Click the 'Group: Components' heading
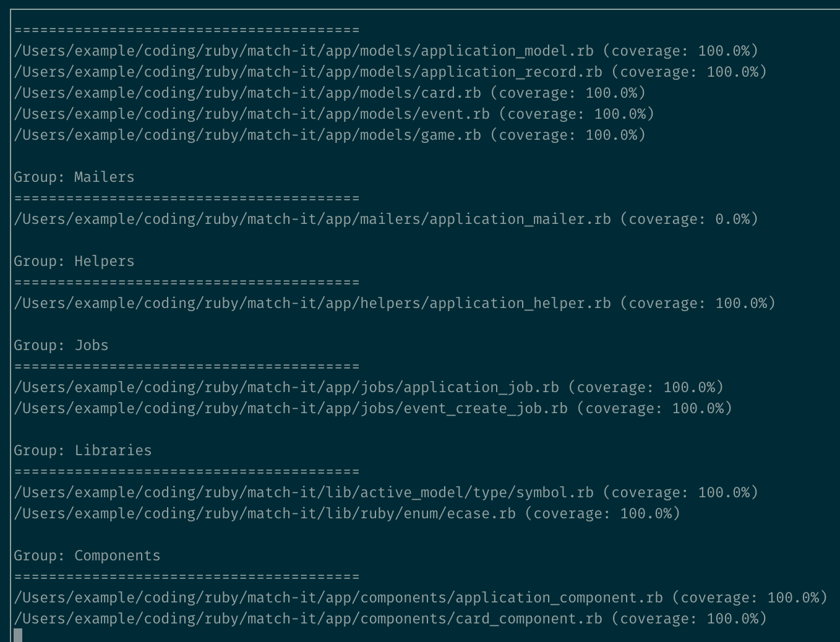Screen dimensions: 840x642 (87, 555)
